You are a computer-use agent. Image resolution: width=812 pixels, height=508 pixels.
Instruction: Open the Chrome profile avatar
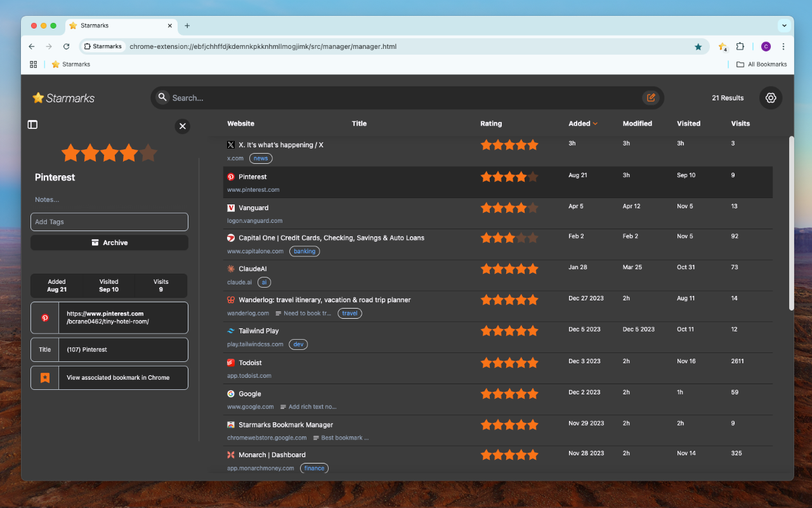766,46
